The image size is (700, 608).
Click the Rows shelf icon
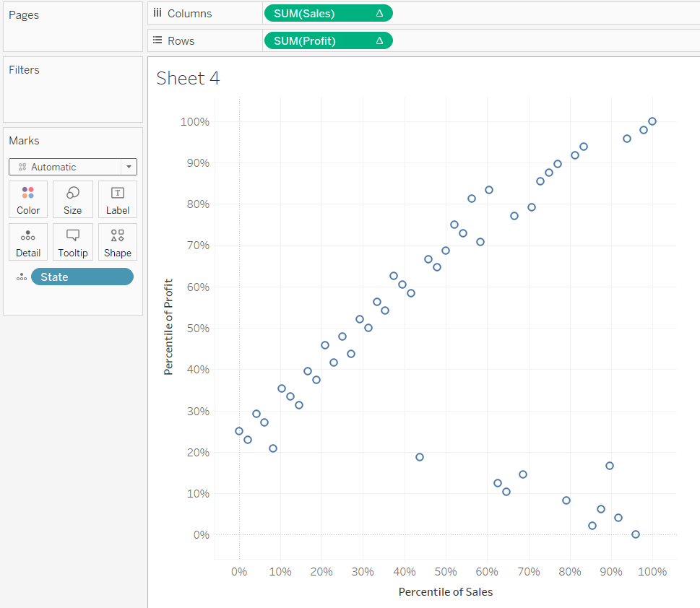click(x=157, y=41)
